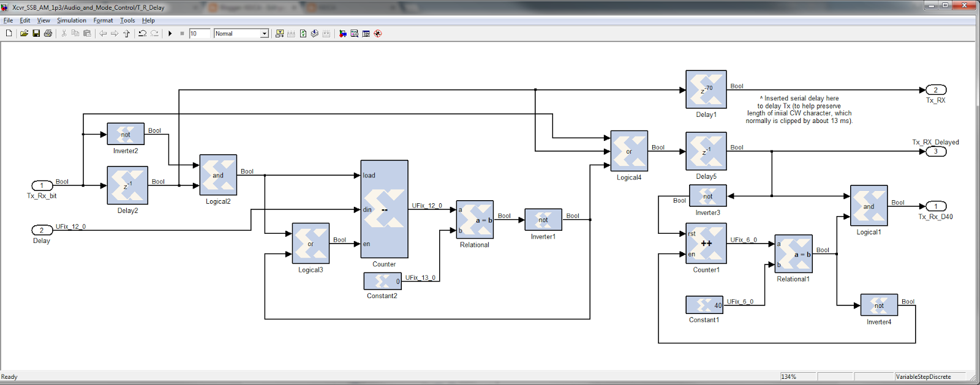Image resolution: width=980 pixels, height=385 pixels.
Task: Open the Simulation menu
Action: (72, 20)
